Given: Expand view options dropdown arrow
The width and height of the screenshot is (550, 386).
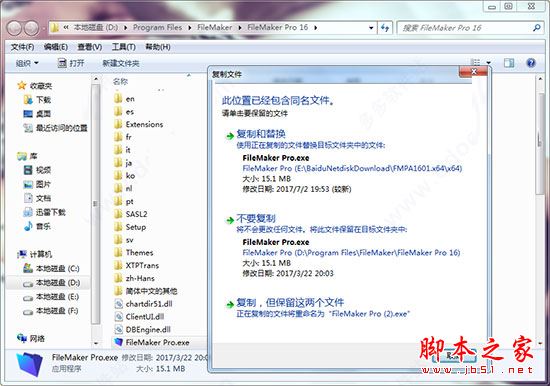Looking at the screenshot, I should click(488, 63).
